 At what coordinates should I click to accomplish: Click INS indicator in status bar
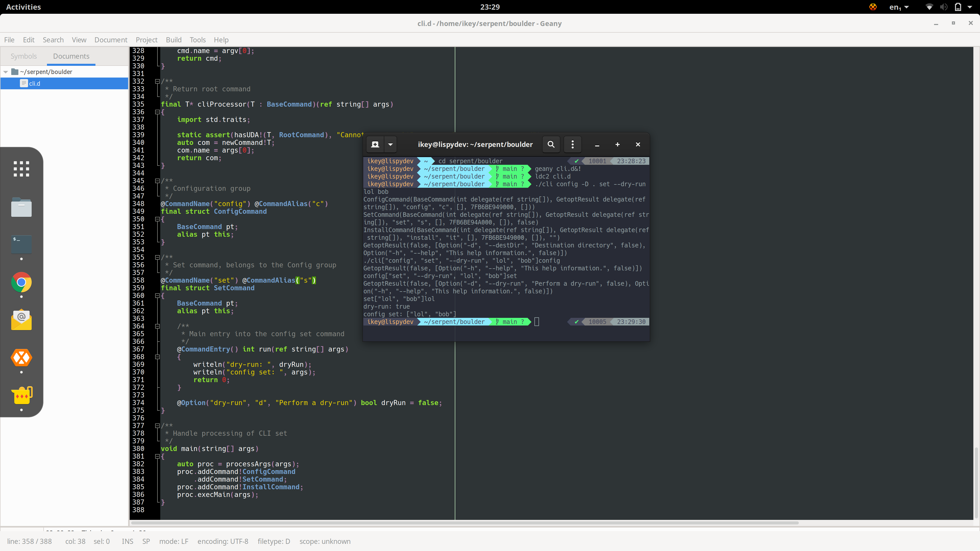point(127,542)
